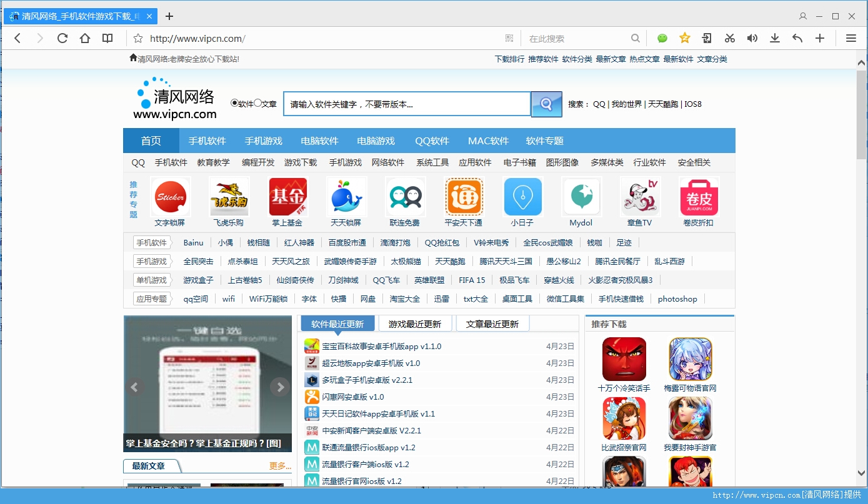Select the 软件 radio button

tap(234, 103)
